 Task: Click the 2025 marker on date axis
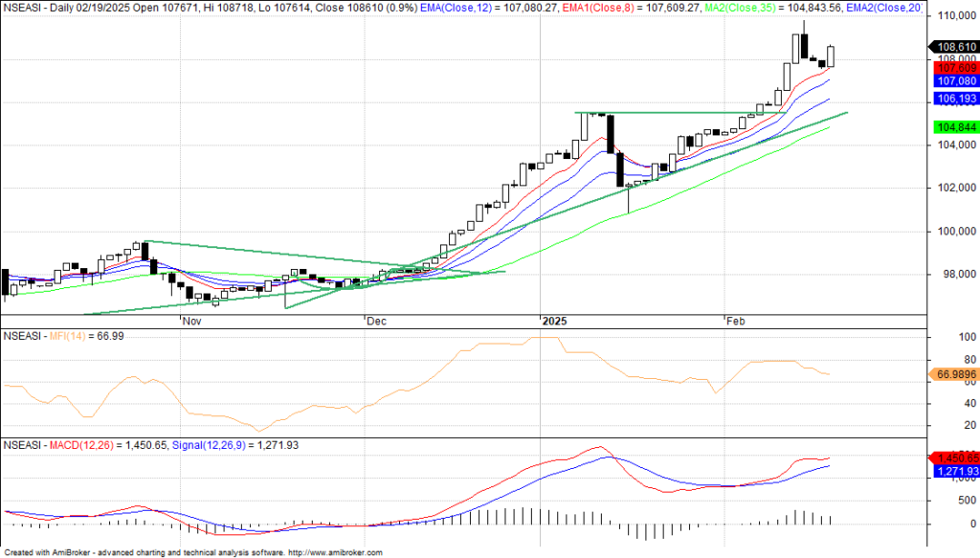click(x=553, y=320)
